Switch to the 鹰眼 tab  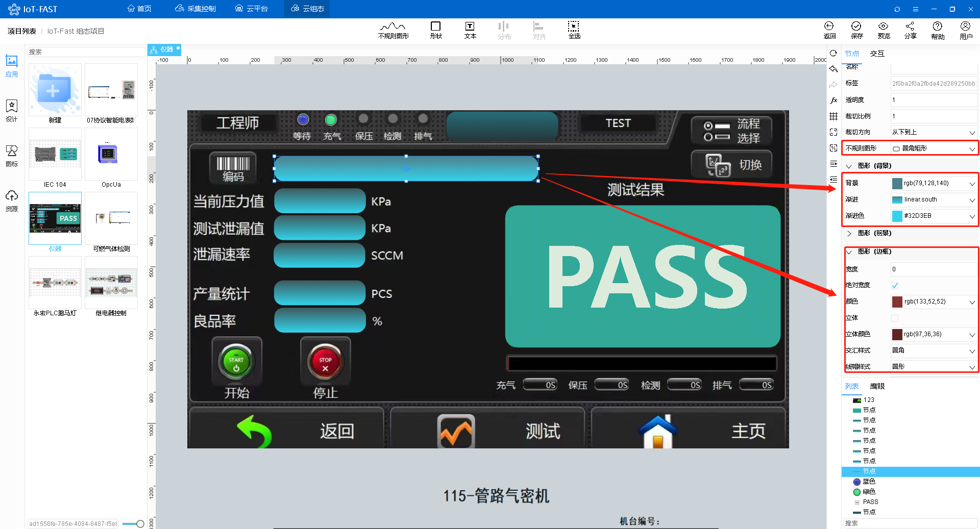[877, 386]
